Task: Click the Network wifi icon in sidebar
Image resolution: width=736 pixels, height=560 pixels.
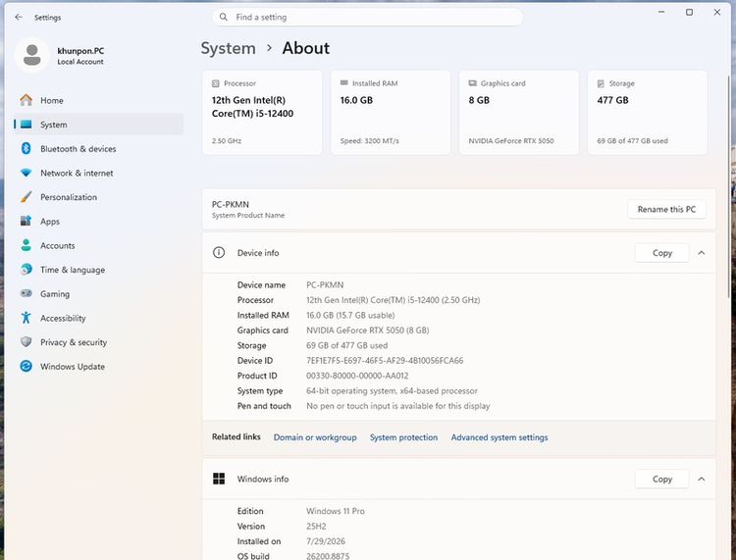Action: (x=26, y=173)
